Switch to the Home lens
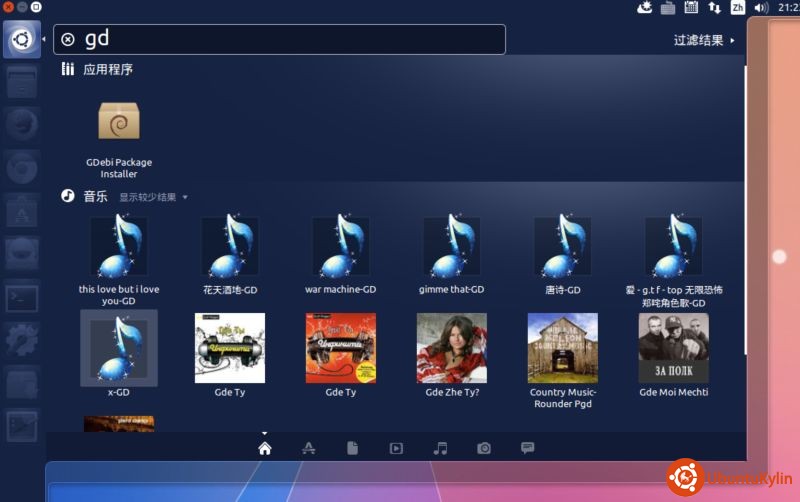Image resolution: width=800 pixels, height=502 pixels. coord(265,448)
